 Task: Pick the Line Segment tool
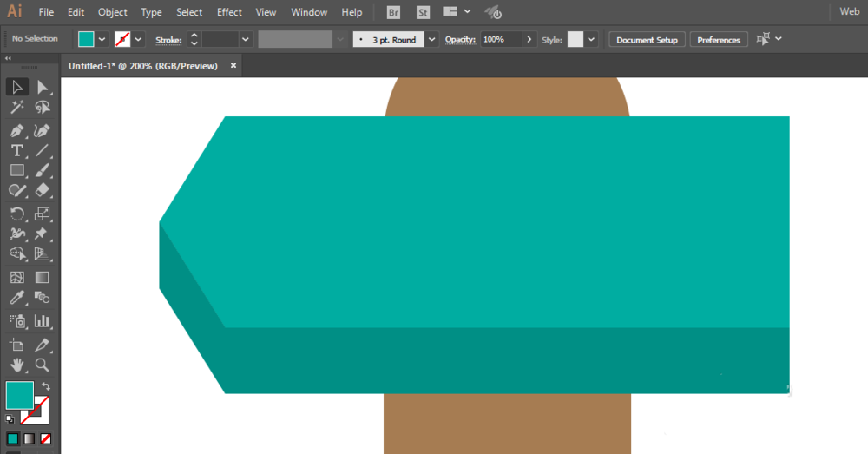42,150
